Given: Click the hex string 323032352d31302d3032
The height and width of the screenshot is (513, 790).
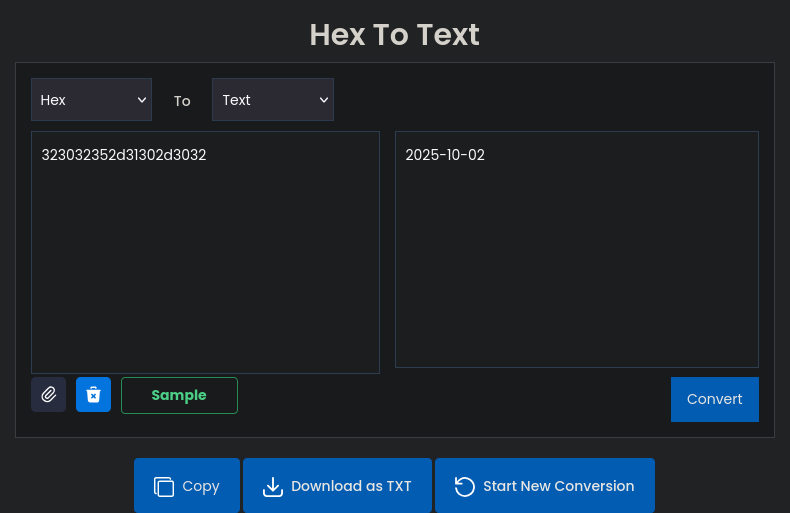Looking at the screenshot, I should point(124,155).
